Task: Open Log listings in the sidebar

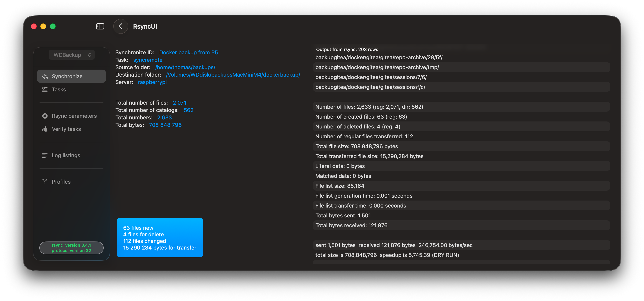Action: 71,155
